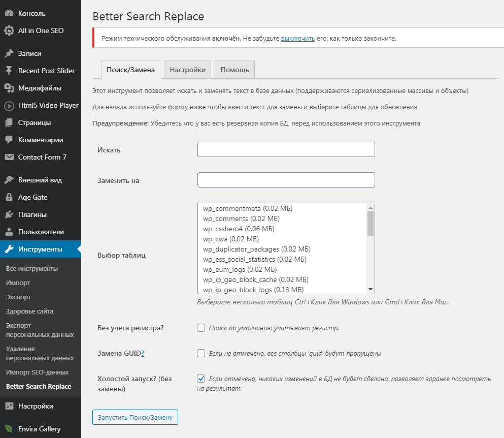The image size is (504, 438).
Task: Open the Медиафайлы menu label
Action: point(40,88)
